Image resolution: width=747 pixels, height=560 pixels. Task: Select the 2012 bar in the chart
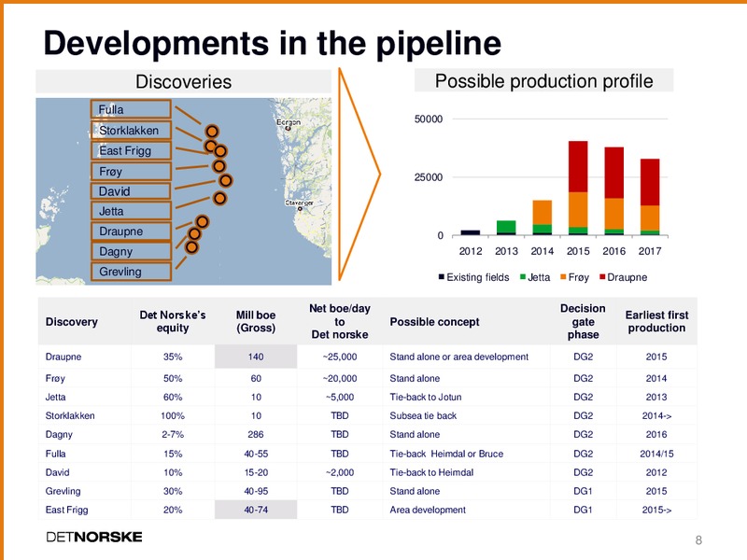[x=471, y=232]
